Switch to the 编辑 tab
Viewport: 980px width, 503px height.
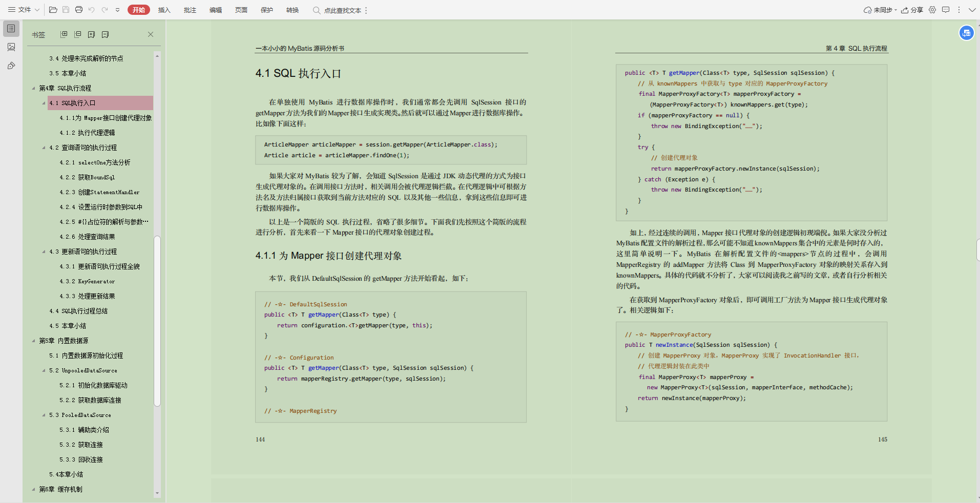216,10
